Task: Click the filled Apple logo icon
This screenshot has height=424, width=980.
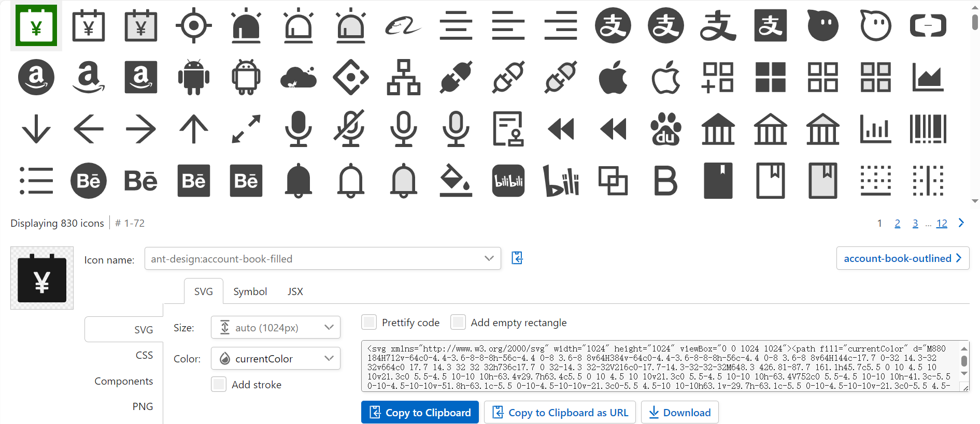Action: coord(613,77)
